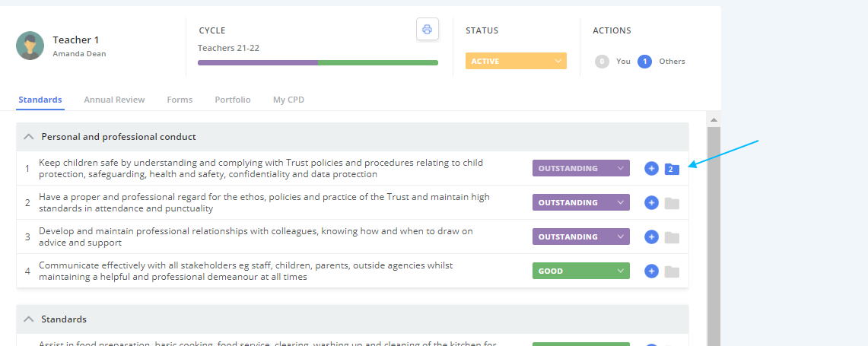This screenshot has width=868, height=346.
Task: Click the Teachers 21-22 cycle label
Action: (229, 48)
